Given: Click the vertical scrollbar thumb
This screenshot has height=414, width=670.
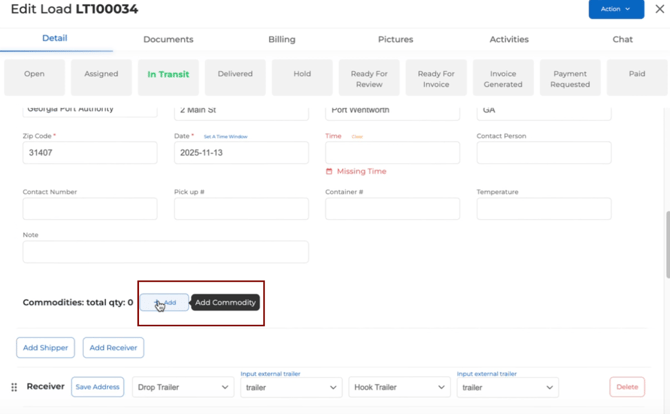Looking at the screenshot, I should (x=666, y=245).
